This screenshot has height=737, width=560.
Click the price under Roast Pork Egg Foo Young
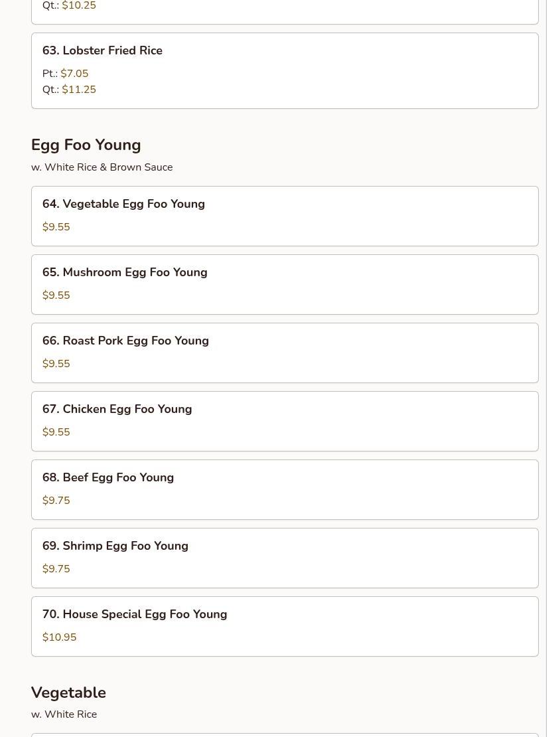[x=56, y=364]
